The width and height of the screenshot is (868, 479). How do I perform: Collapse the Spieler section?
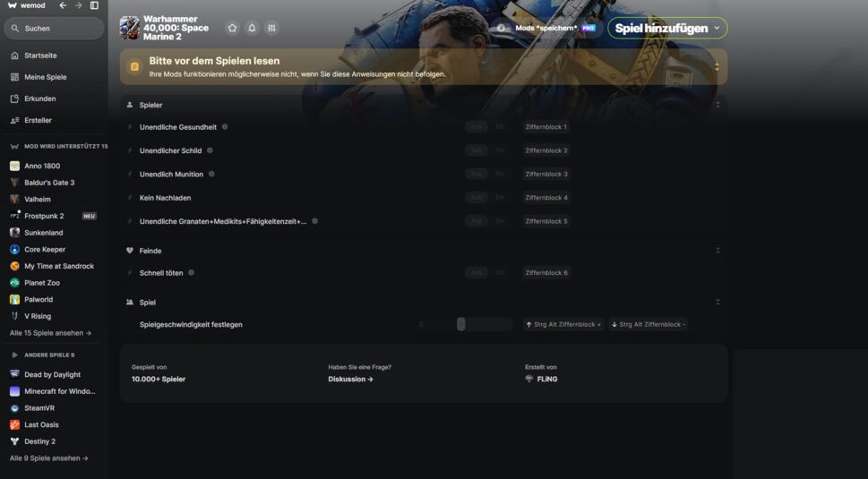click(718, 105)
